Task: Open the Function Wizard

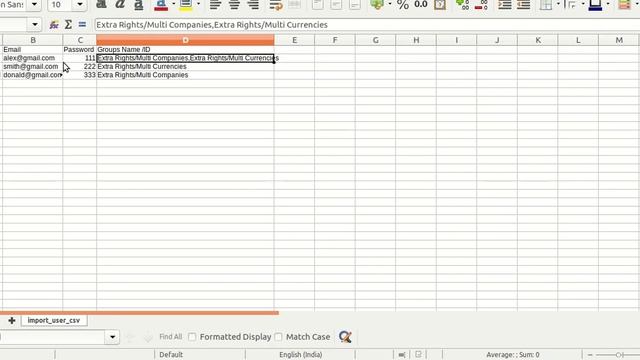Action: click(54, 25)
